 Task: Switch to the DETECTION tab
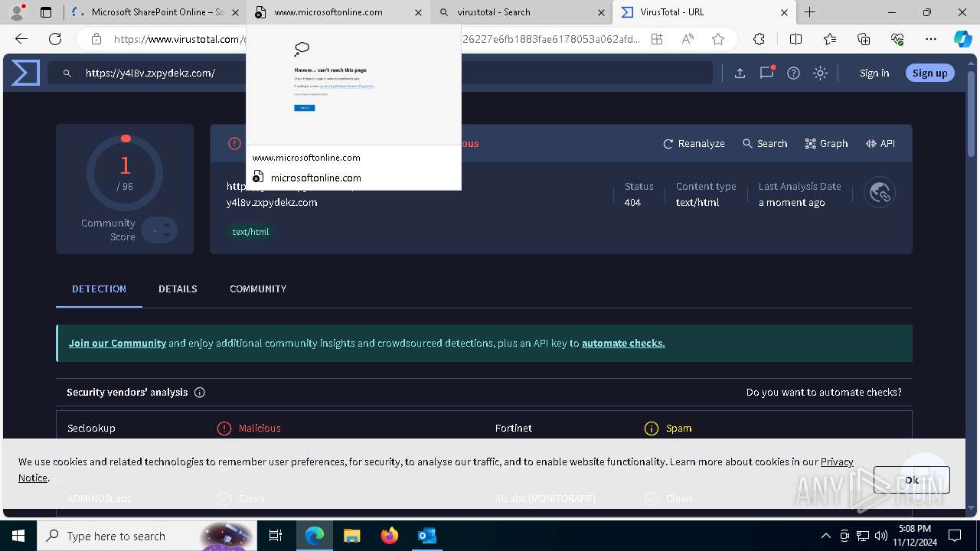point(99,289)
